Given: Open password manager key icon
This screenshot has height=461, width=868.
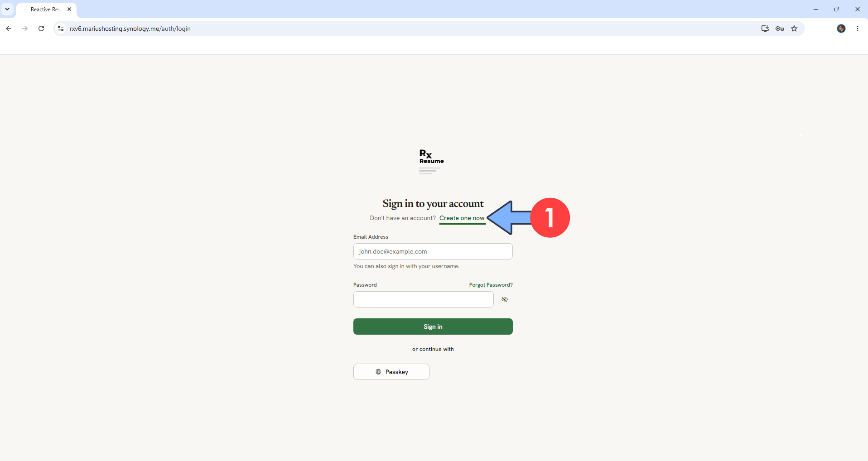Looking at the screenshot, I should coord(780,29).
